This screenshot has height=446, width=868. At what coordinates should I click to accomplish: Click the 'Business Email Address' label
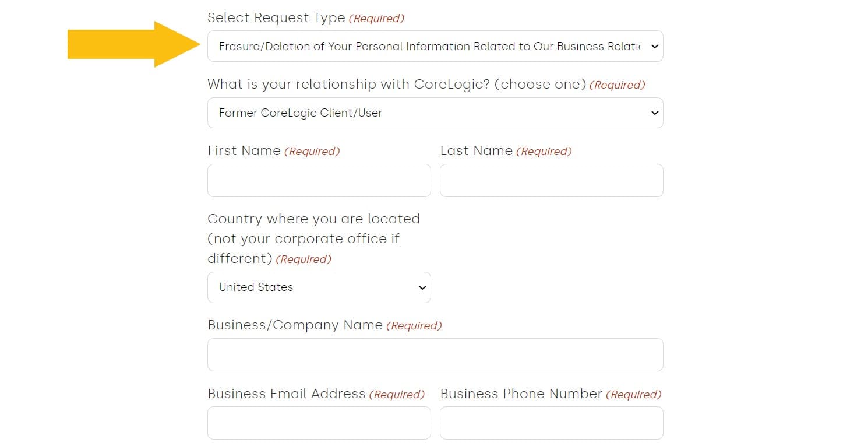[x=286, y=394]
